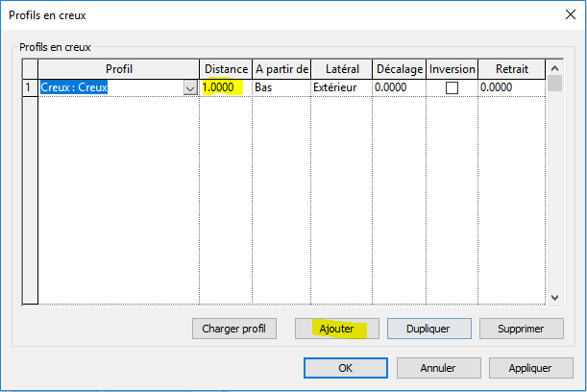The height and width of the screenshot is (392, 587).
Task: Click the Retrait value field
Action: tap(510, 87)
